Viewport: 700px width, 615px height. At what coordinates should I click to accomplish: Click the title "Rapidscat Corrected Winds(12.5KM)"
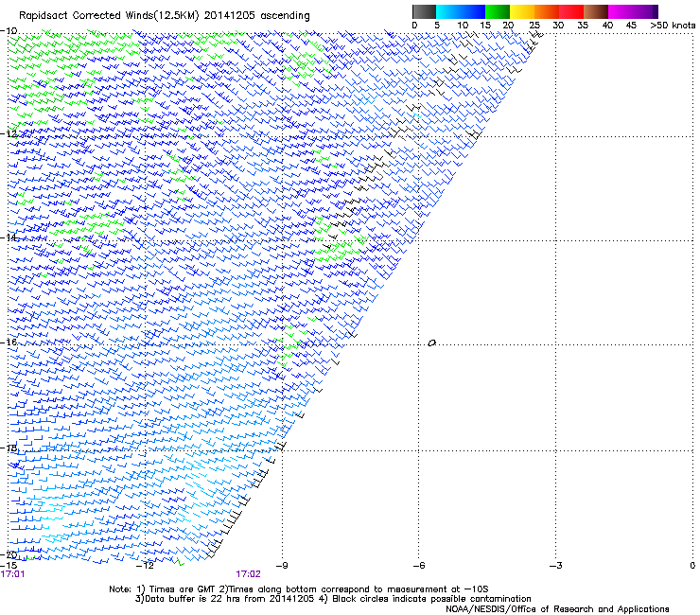(x=109, y=16)
